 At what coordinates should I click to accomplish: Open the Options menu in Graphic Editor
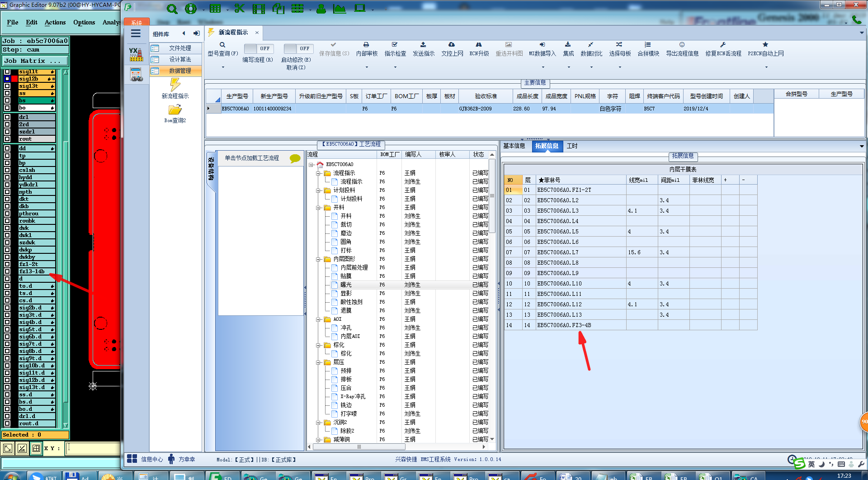84,22
